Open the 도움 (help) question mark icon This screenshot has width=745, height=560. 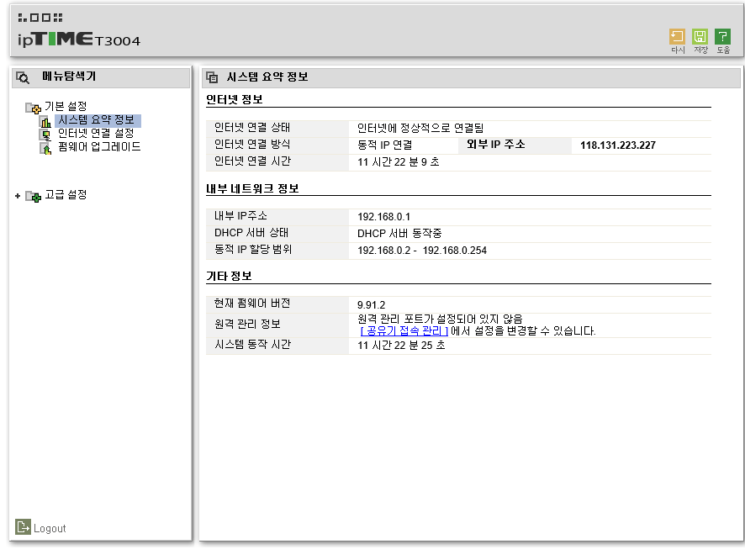[x=722, y=36]
